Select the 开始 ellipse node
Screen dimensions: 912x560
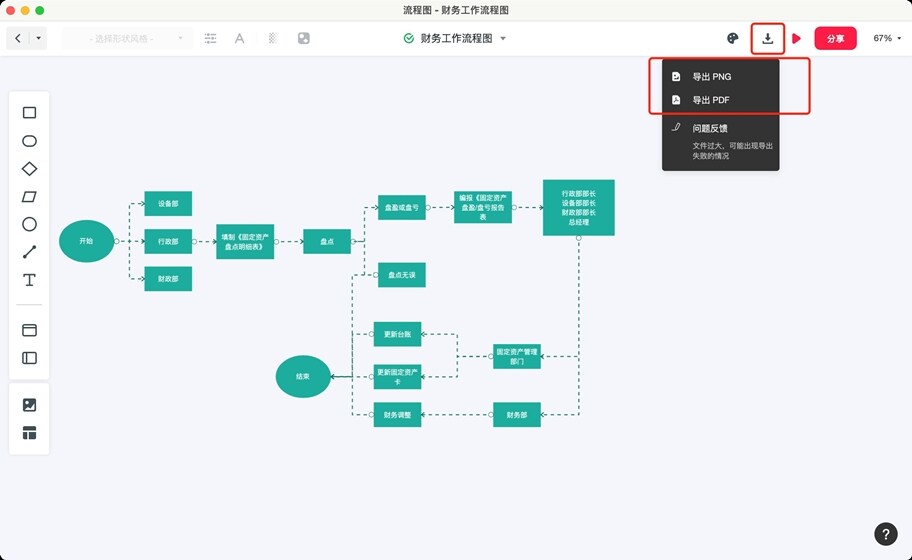coord(86,241)
